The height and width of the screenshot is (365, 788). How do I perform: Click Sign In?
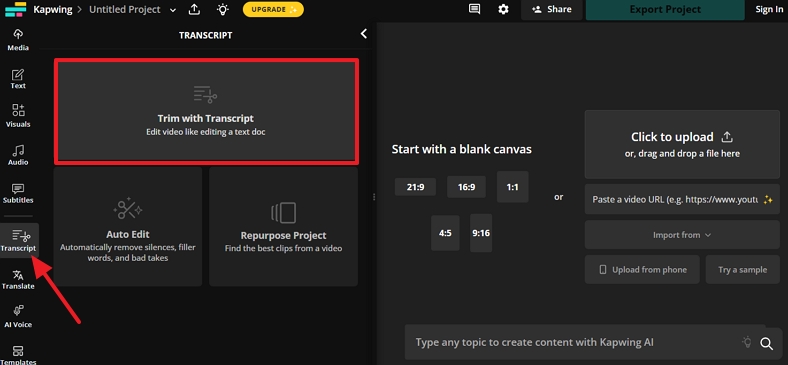pos(769,10)
